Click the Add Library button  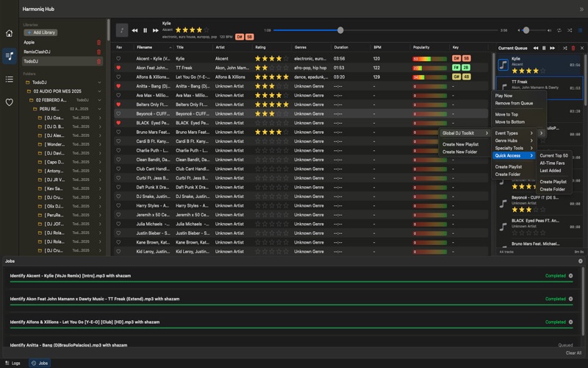[x=40, y=32]
